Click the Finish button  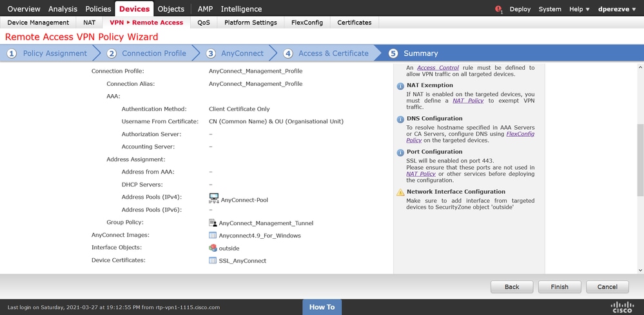pos(560,287)
